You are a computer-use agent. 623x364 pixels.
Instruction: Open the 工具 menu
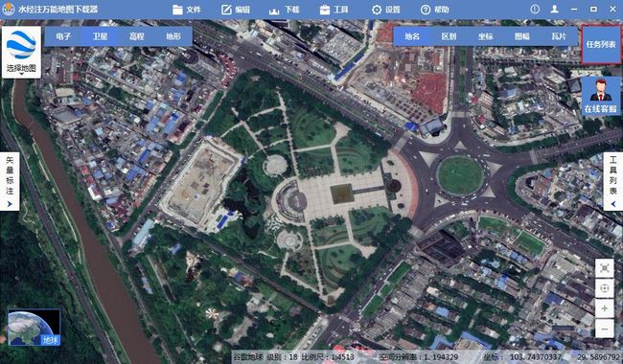pos(334,10)
